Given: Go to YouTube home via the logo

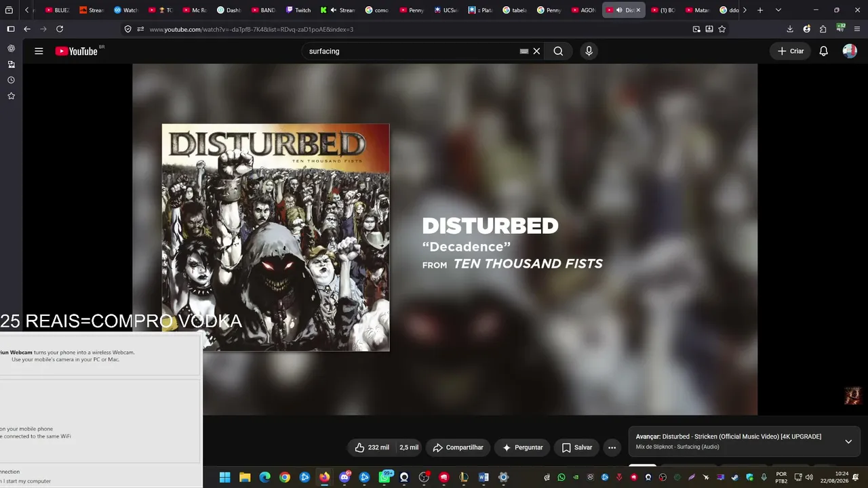Looking at the screenshot, I should click(x=77, y=51).
